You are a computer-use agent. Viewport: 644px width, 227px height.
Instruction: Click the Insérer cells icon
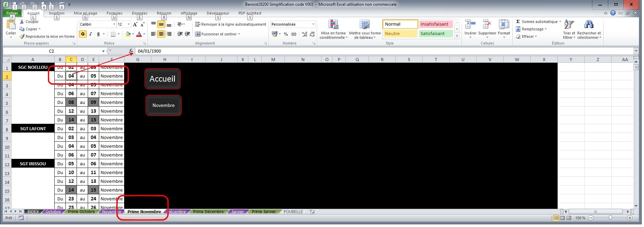pos(470,24)
